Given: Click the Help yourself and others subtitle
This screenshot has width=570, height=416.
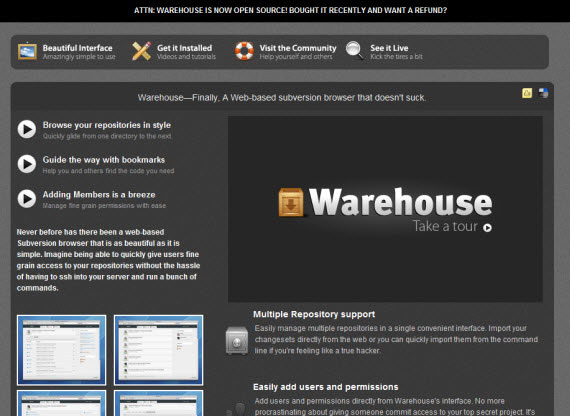Looking at the screenshot, I should pos(296,57).
